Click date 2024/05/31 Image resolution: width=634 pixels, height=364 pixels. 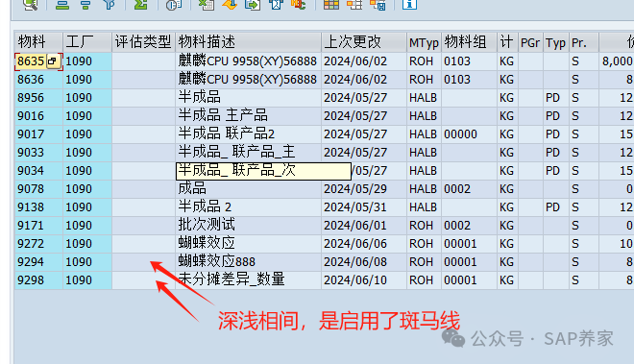[355, 207]
